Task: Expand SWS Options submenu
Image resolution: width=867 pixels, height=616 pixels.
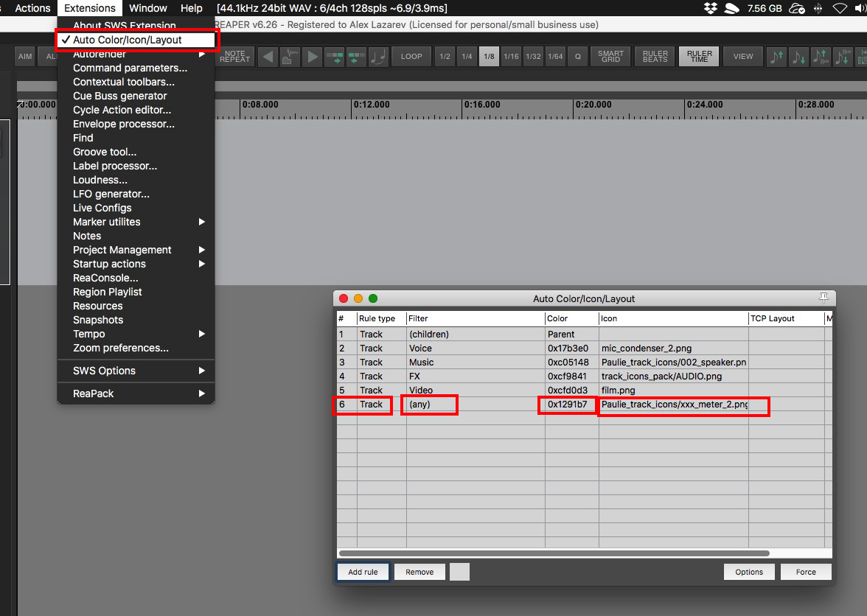Action: click(x=136, y=371)
